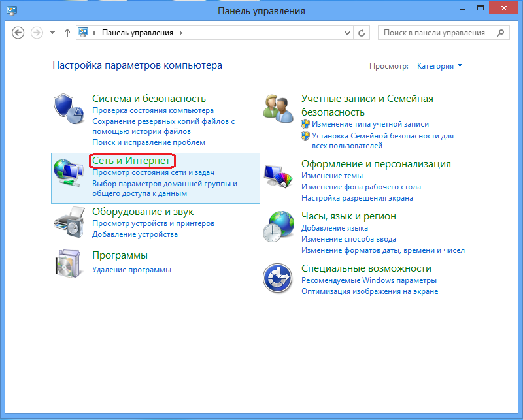Click Поиск и исправление проблем link
This screenshot has width=523, height=420.
149,142
